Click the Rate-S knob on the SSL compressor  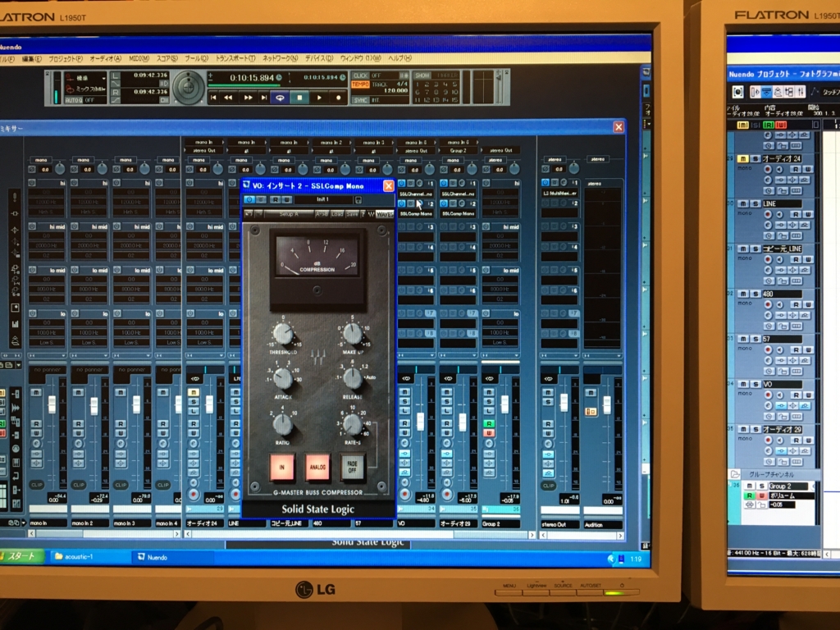coord(352,424)
